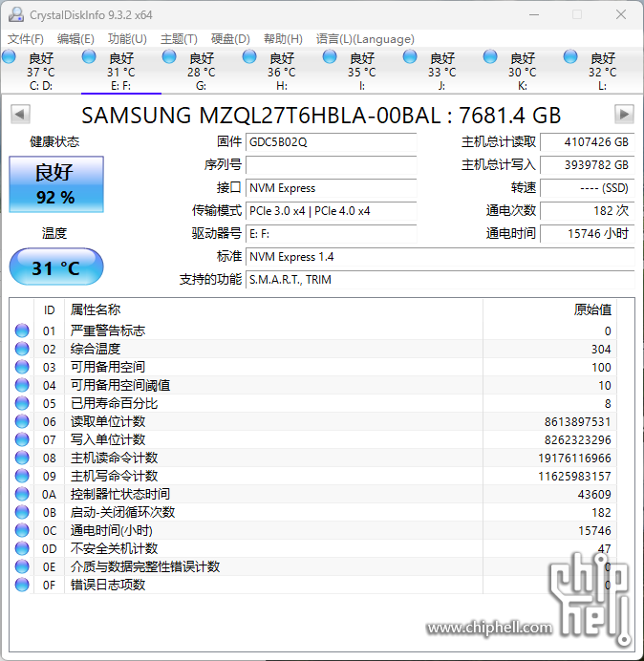Screen dimensions: 644x661
Task: Click the 原始值 column header
Action: pyautogui.click(x=549, y=310)
